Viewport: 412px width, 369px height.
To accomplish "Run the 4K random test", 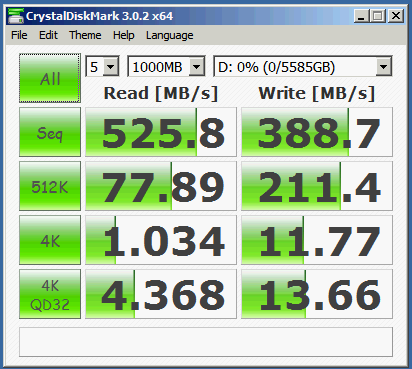I will pos(50,240).
